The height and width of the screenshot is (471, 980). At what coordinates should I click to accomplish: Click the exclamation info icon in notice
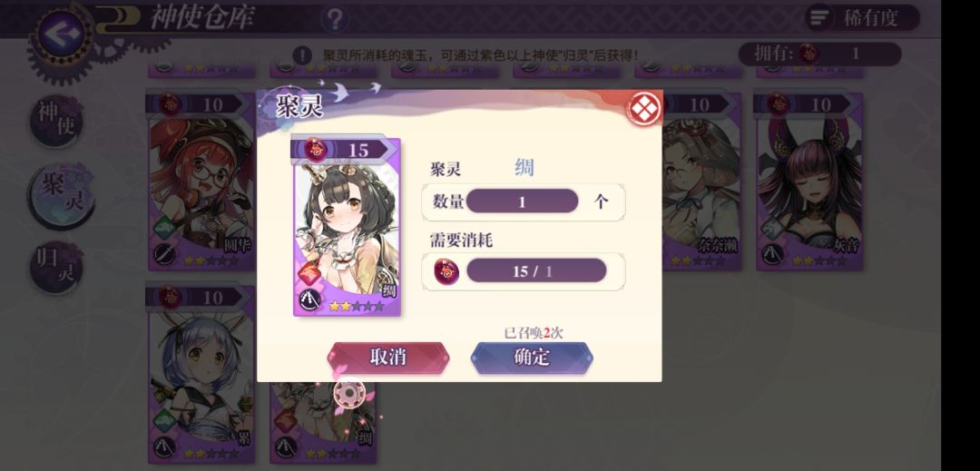(302, 55)
